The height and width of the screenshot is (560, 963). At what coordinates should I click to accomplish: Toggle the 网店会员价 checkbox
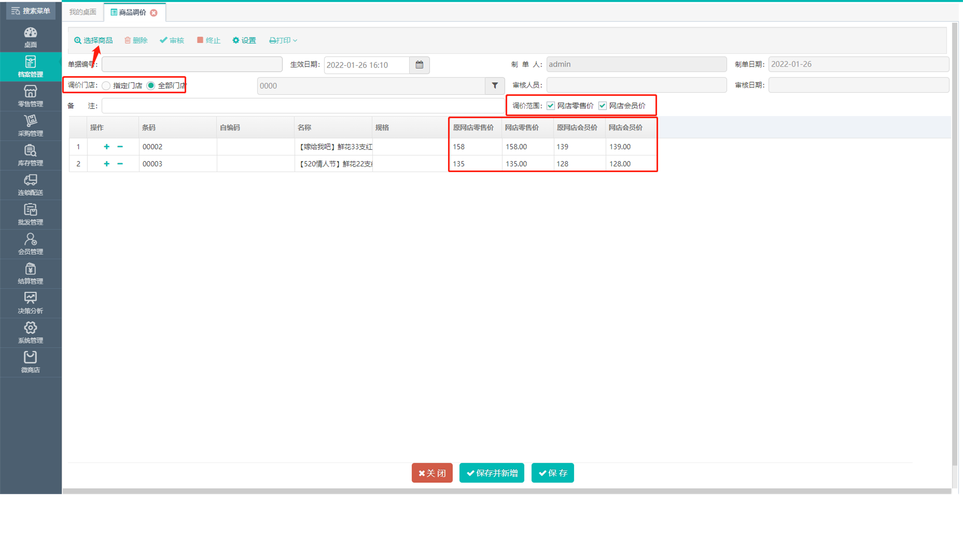tap(603, 106)
